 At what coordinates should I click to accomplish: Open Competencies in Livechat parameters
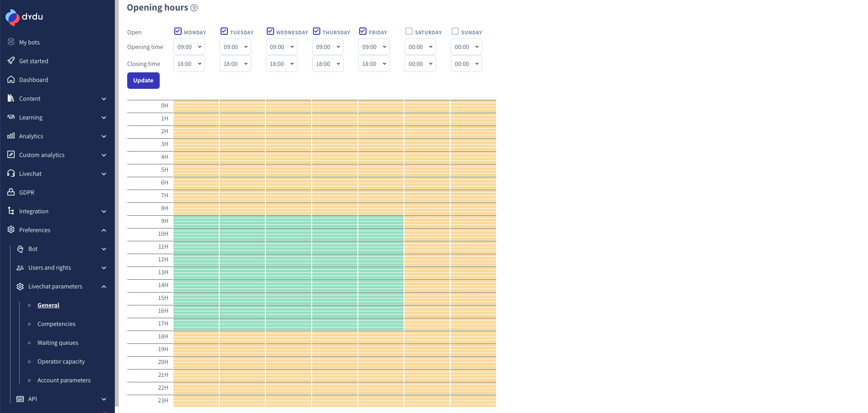[x=56, y=324]
